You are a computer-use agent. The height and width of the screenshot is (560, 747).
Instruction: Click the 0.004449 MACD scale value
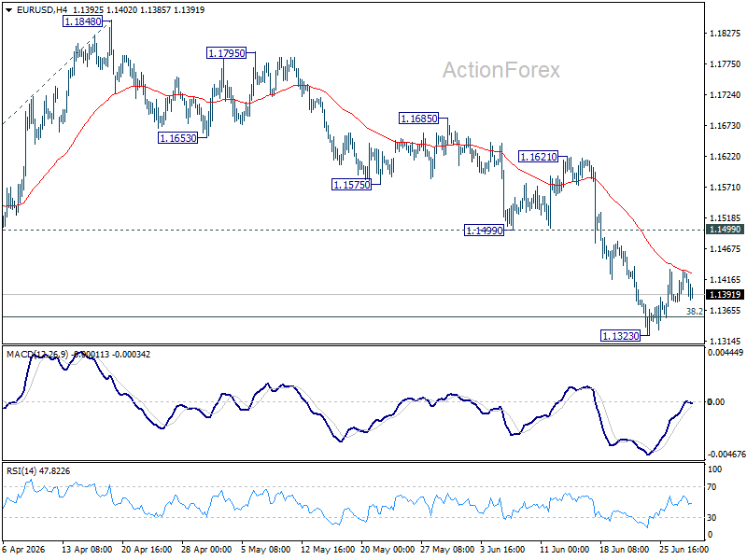[x=726, y=353]
